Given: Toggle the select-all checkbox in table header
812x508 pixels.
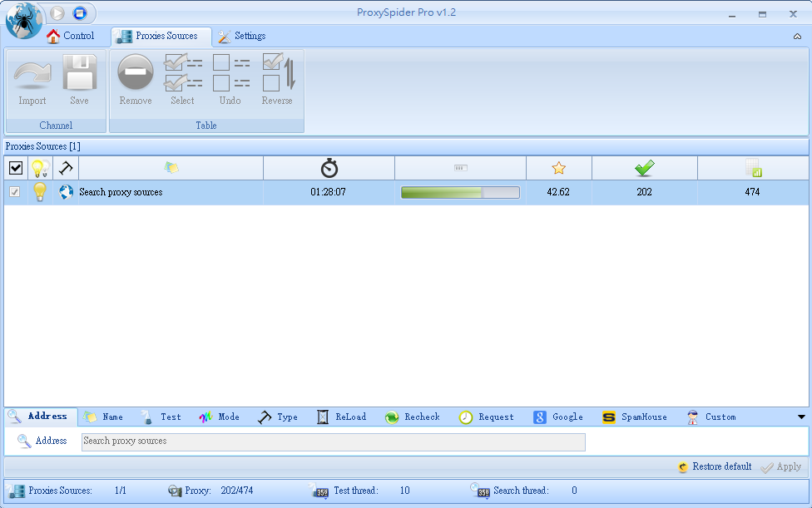Looking at the screenshot, I should click(x=16, y=168).
